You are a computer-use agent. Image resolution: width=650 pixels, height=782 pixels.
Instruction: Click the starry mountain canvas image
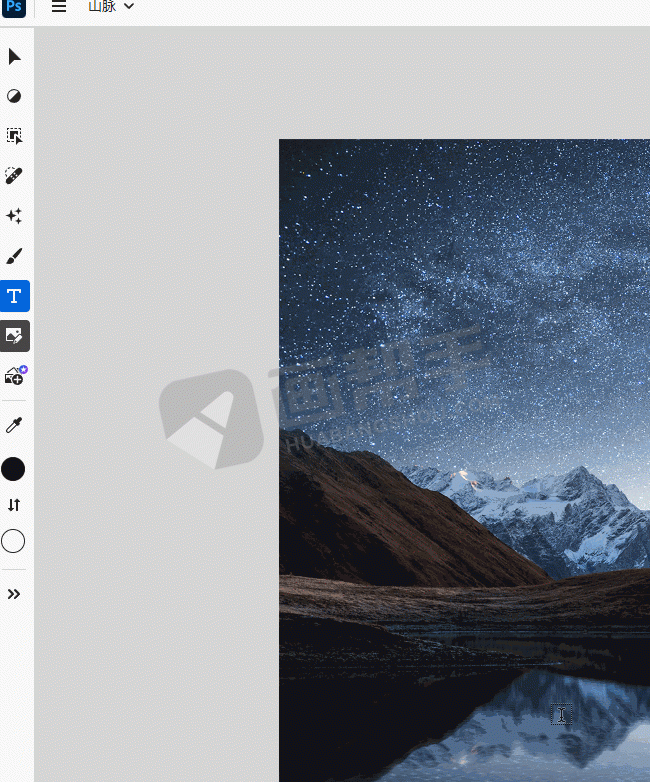464,460
